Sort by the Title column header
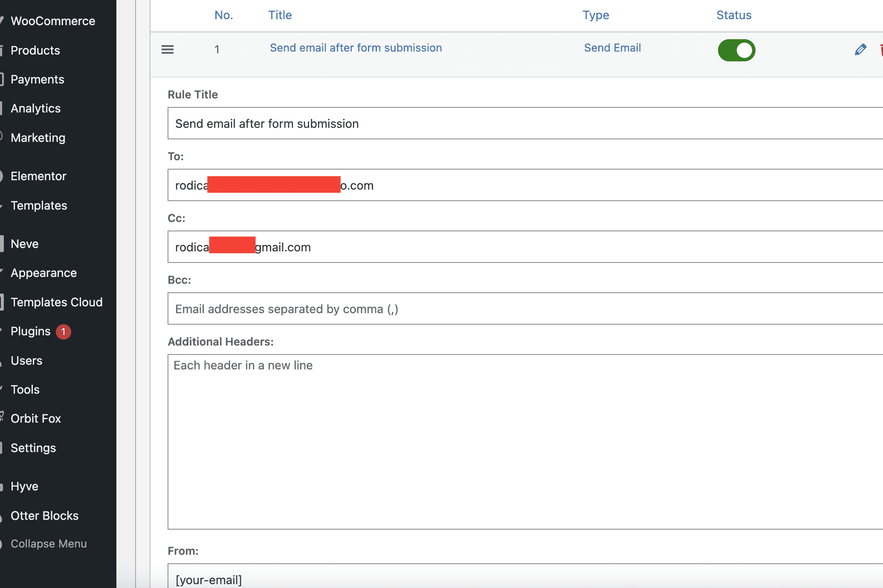This screenshot has width=883, height=588. coord(280,15)
